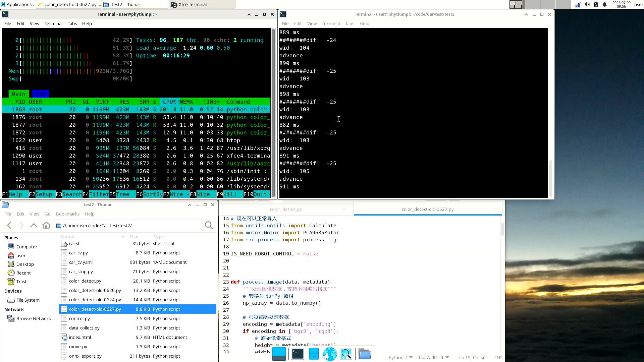Focus Xfce Terminal taskbar button
Screen dimensions: 644x362
[203, 4]
